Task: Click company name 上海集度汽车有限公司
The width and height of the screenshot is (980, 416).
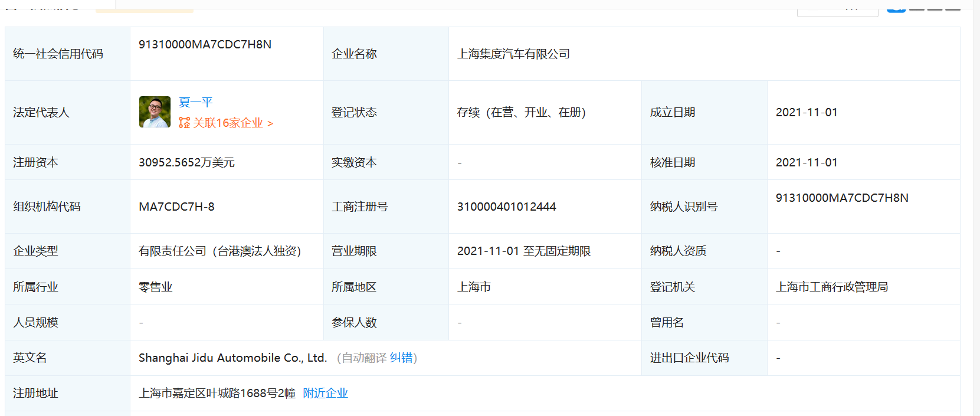Action: (513, 54)
